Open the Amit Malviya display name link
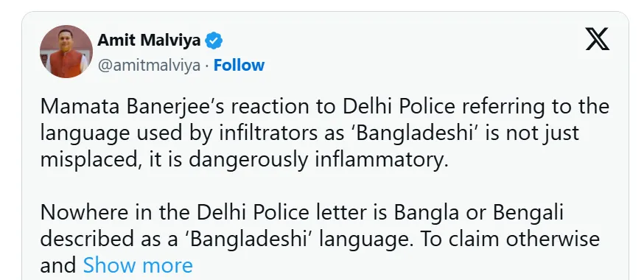Screen dimensions: 644x280 point(149,41)
